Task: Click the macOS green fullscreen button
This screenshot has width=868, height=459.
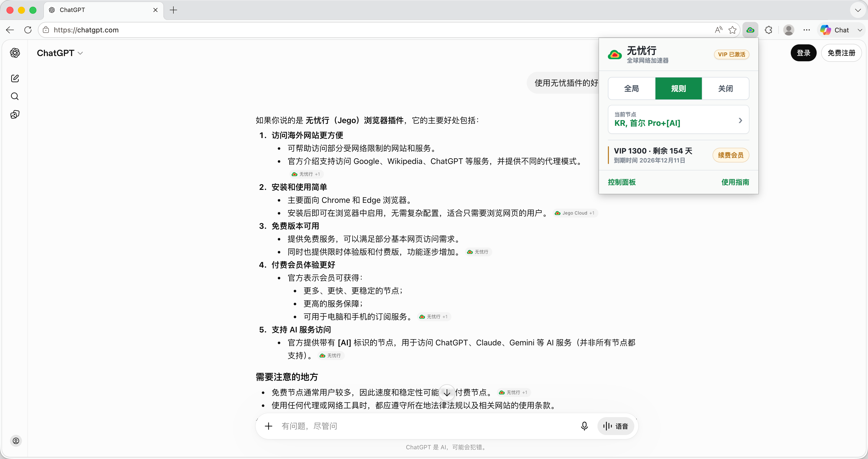Action: click(x=33, y=10)
